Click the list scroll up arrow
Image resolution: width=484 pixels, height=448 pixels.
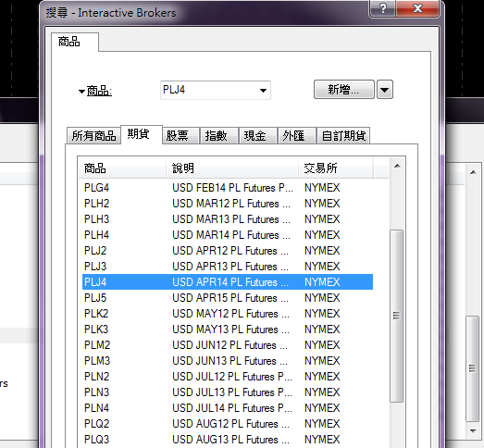397,166
